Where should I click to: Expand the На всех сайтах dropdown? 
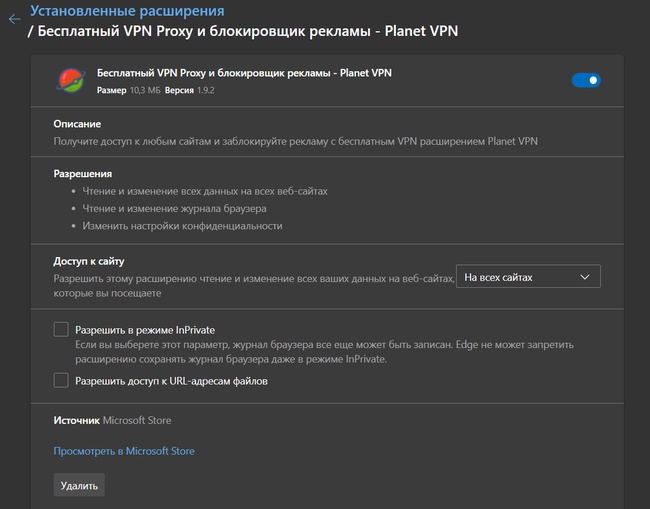pyautogui.click(x=528, y=276)
